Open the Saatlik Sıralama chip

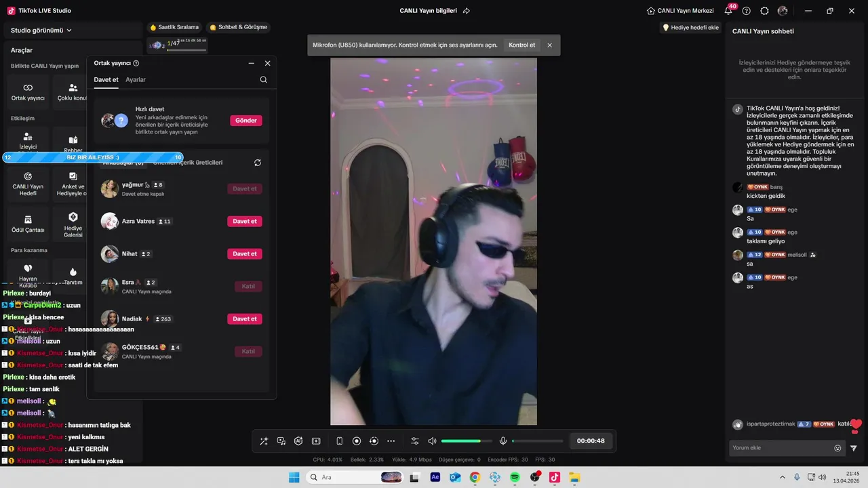(175, 27)
